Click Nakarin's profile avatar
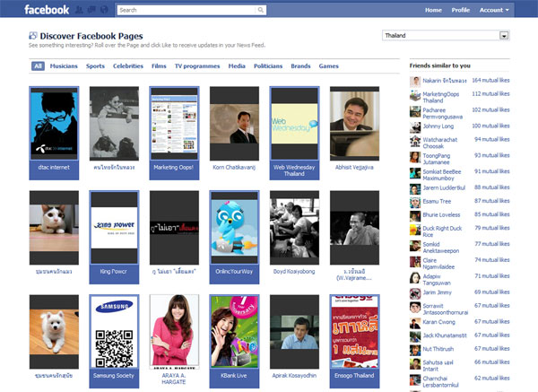538x392 pixels. [x=415, y=82]
